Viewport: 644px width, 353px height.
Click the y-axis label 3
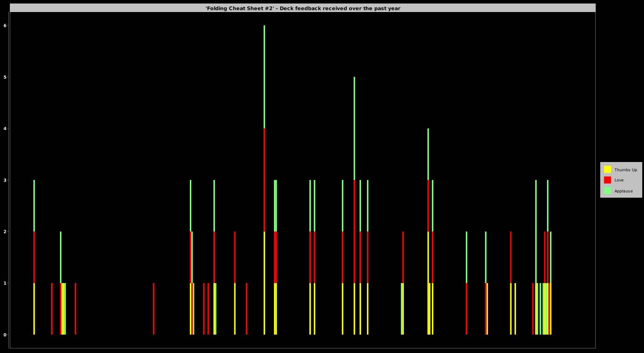point(5,180)
